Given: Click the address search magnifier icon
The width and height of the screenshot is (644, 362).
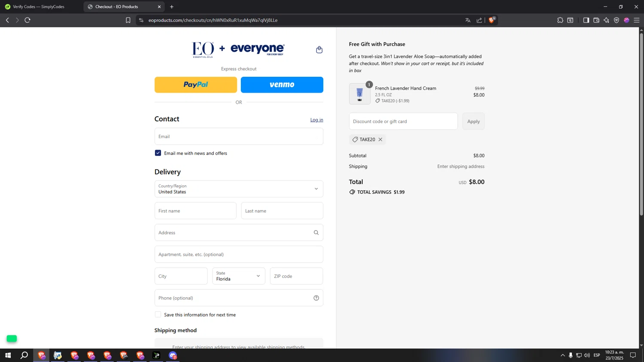Looking at the screenshot, I should 316,232.
